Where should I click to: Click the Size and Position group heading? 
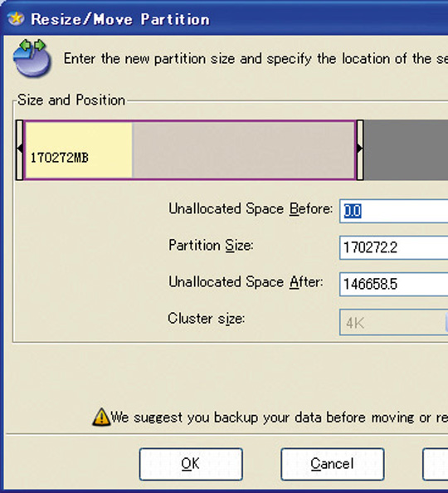pos(71,100)
